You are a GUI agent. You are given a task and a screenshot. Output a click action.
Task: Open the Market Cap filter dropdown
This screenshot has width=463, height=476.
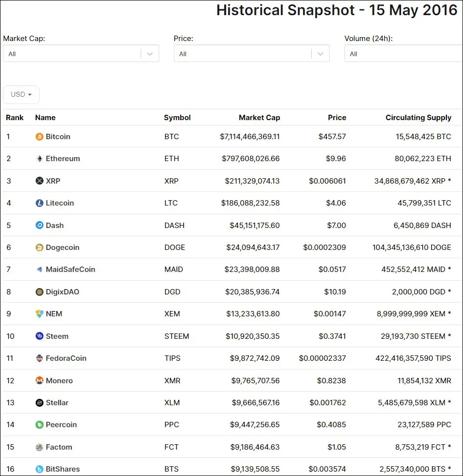(81, 53)
